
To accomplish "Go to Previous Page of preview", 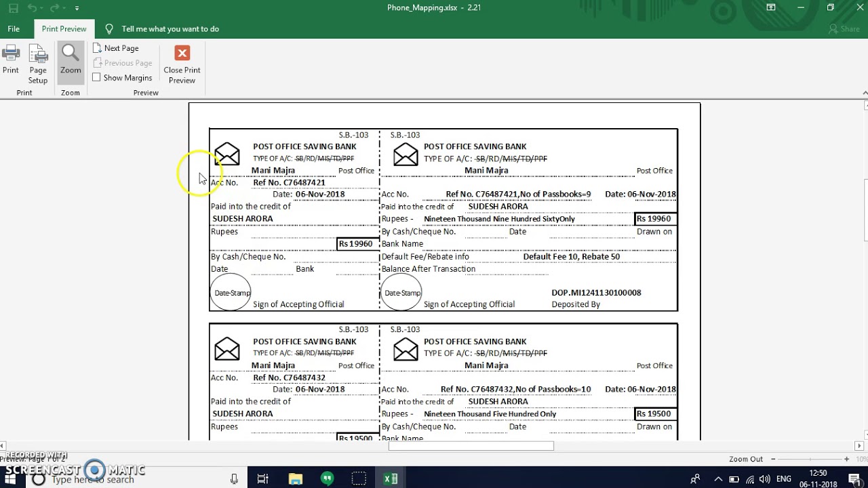I will click(122, 63).
